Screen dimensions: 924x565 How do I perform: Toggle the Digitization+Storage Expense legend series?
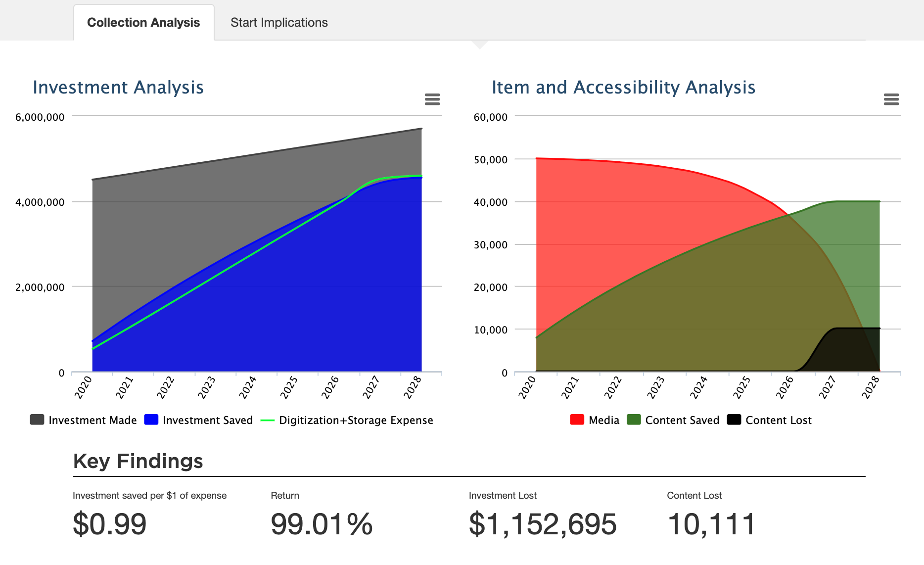347,420
